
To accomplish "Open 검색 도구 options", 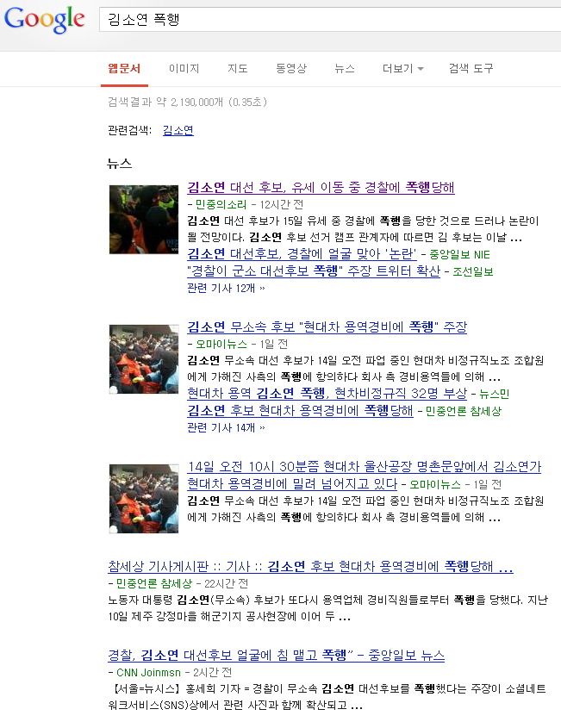I will (x=471, y=69).
